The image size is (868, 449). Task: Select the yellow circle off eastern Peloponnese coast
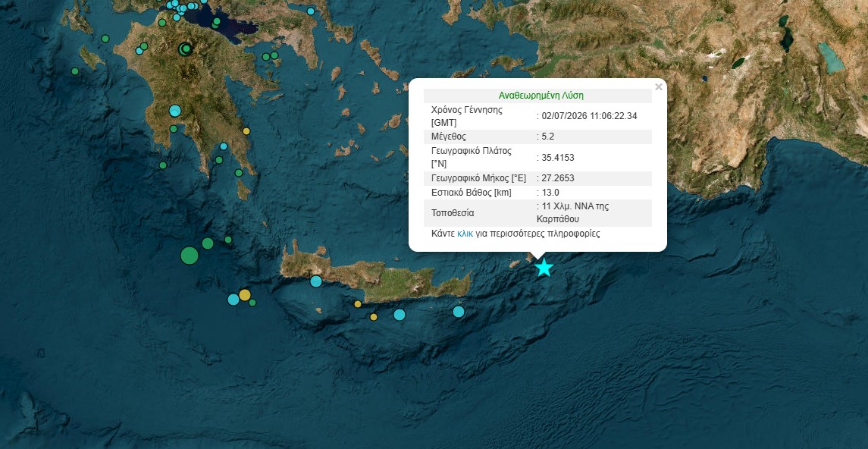click(246, 131)
